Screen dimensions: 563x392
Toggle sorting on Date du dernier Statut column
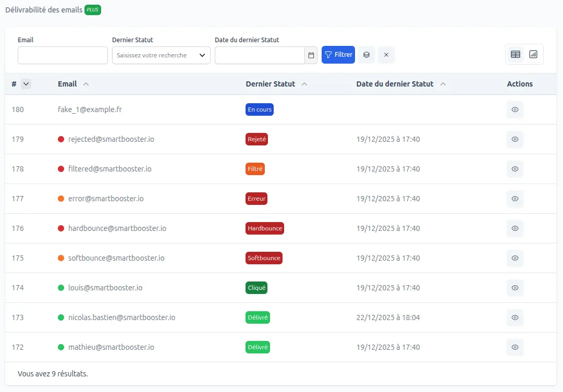[443, 83]
